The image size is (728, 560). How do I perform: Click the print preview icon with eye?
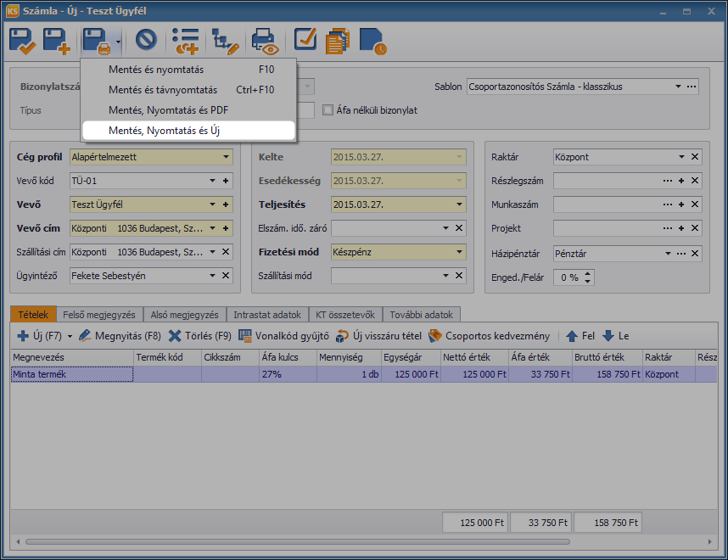tap(265, 42)
